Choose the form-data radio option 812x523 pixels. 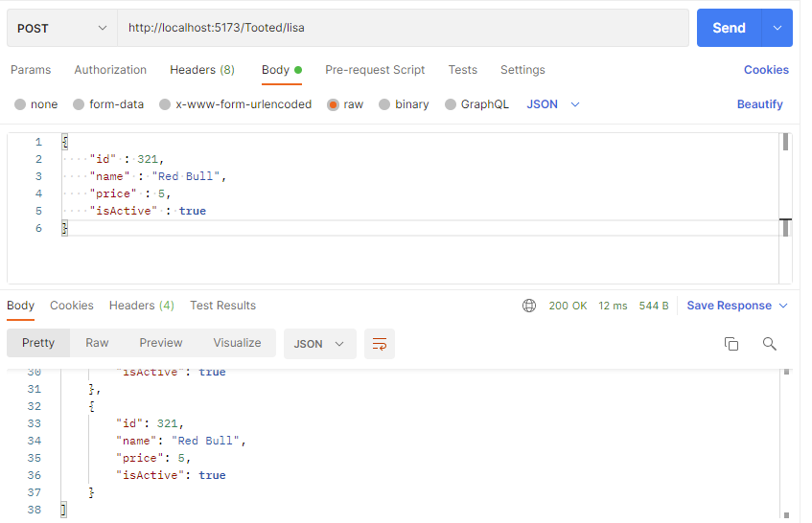pos(79,104)
